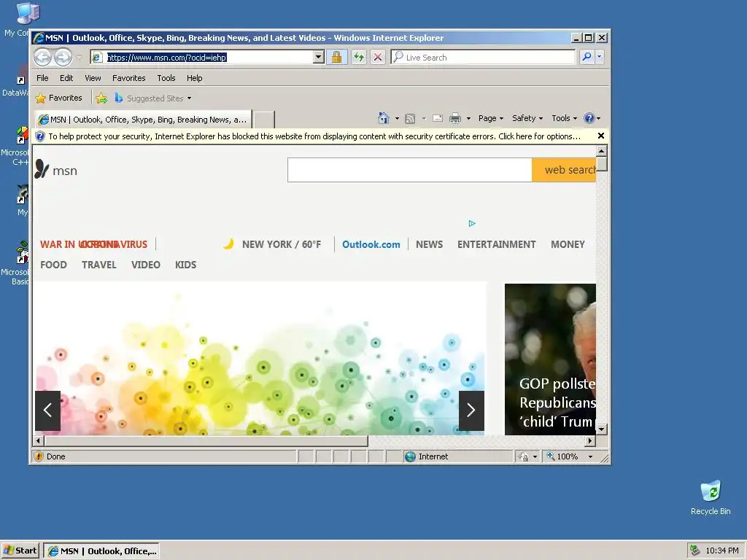Click the horizontal scrollbar right arrow

tap(591, 441)
